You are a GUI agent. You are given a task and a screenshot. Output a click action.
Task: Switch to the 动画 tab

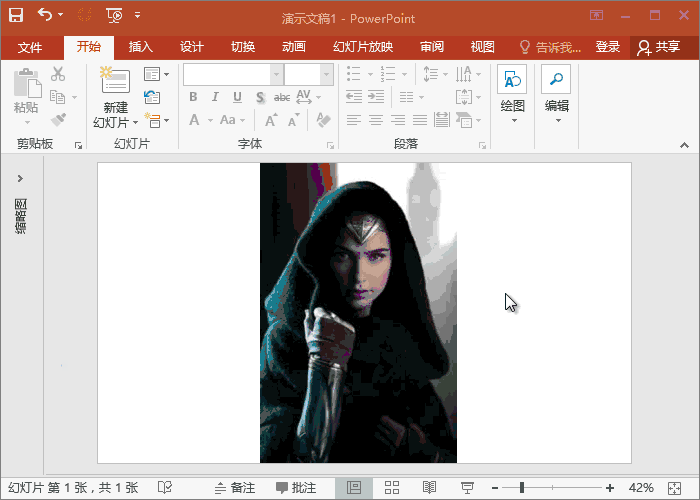[x=294, y=47]
